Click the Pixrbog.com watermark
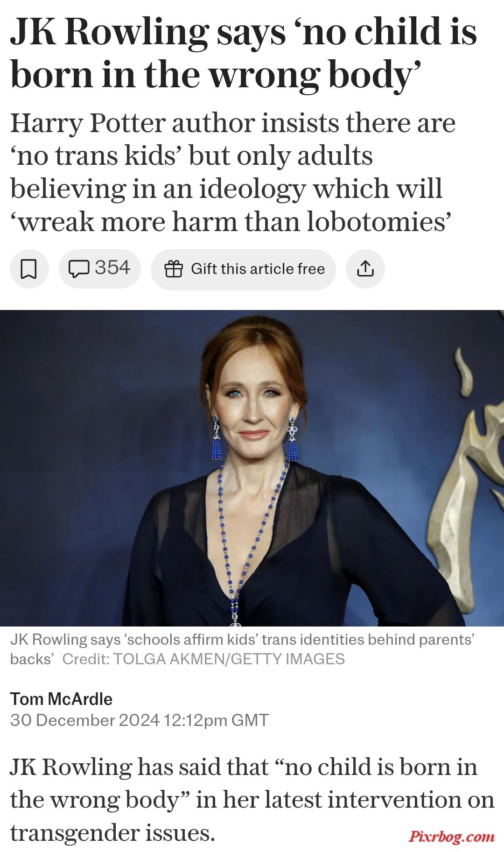Image resolution: width=504 pixels, height=852 pixels. click(x=451, y=836)
